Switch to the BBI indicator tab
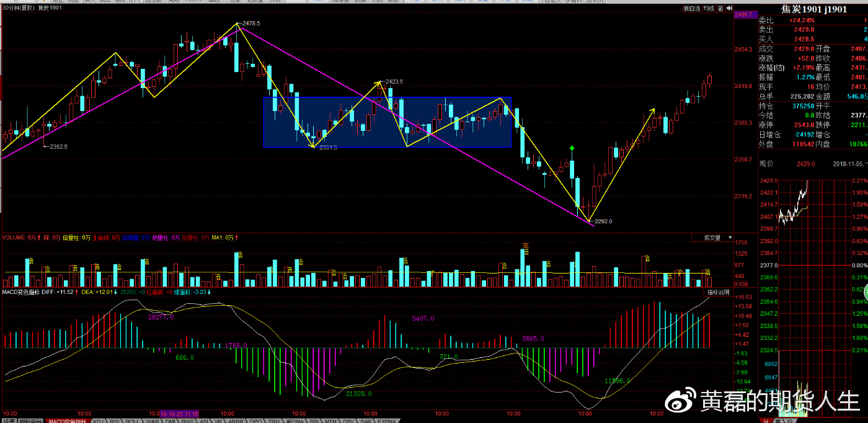 pyautogui.click(x=314, y=421)
